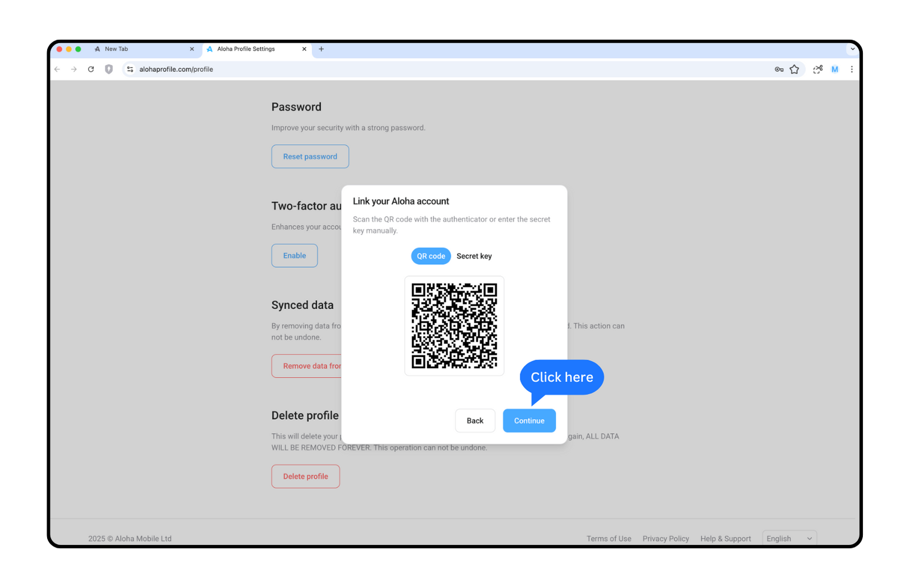This screenshot has height=588, width=910.
Task: Open the M profile avatar icon
Action: coord(835,69)
